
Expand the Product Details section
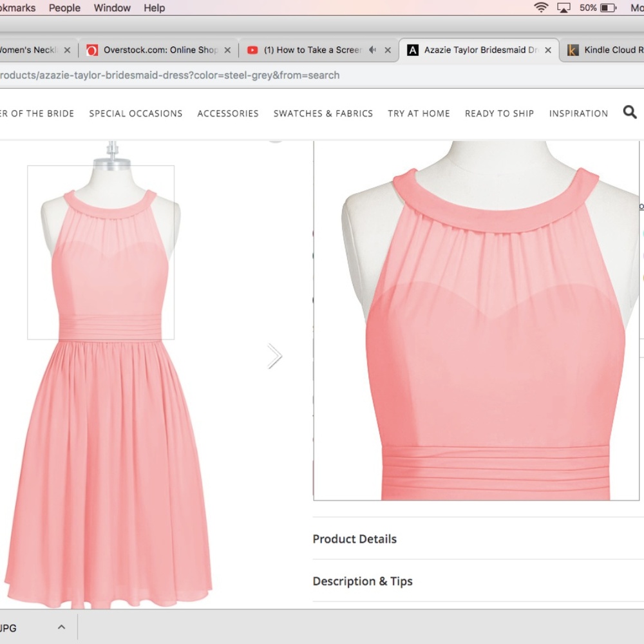coord(478,538)
